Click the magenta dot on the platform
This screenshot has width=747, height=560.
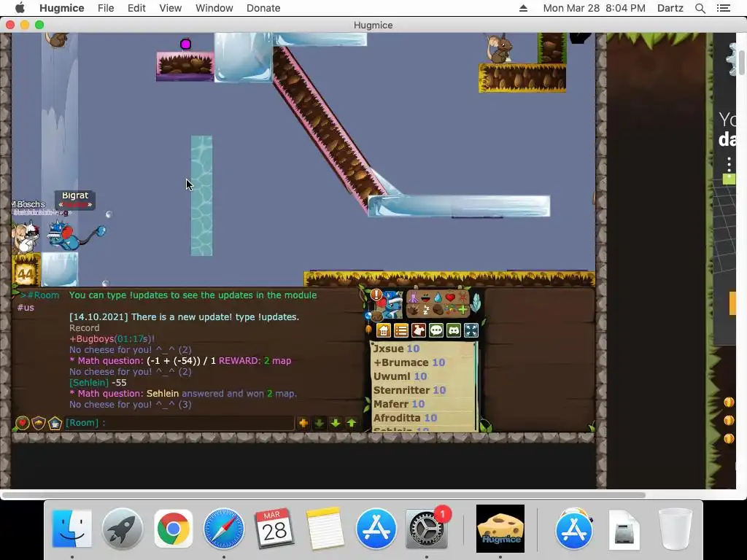click(x=185, y=44)
